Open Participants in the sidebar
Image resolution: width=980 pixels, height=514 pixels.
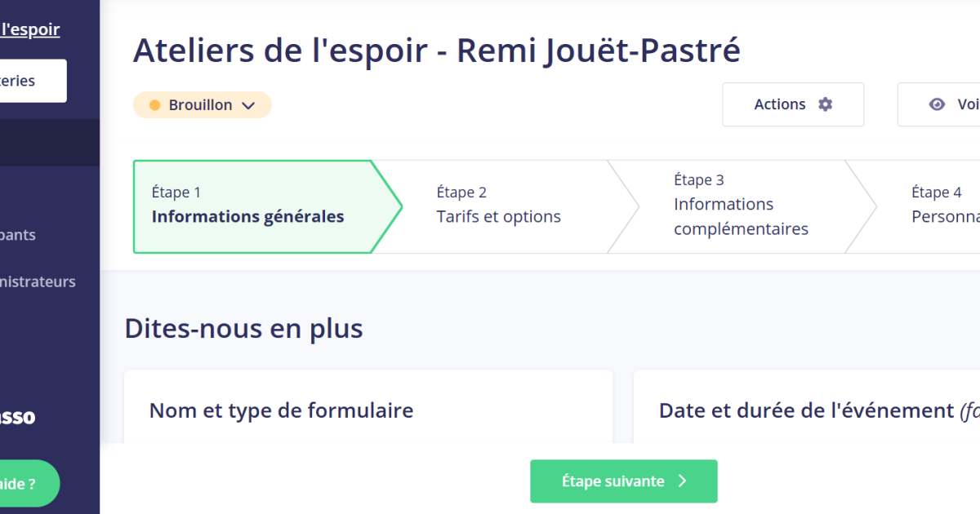(x=18, y=235)
